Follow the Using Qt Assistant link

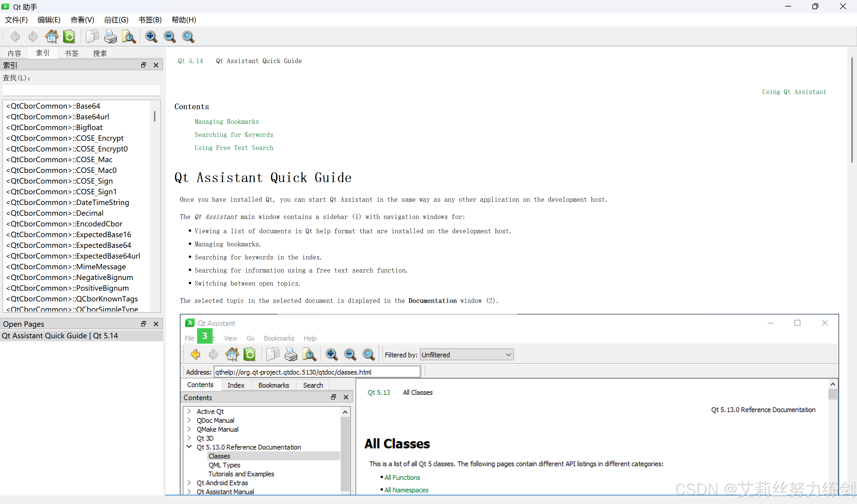click(x=794, y=92)
